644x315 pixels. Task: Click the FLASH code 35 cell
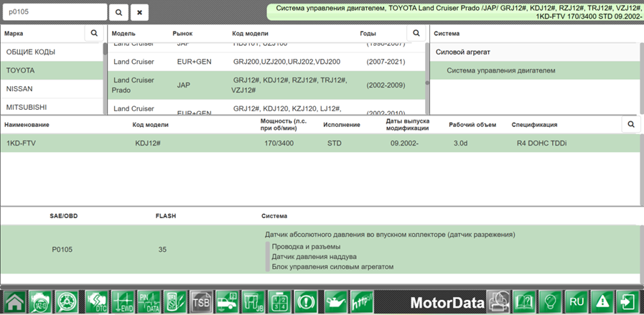coord(162,249)
